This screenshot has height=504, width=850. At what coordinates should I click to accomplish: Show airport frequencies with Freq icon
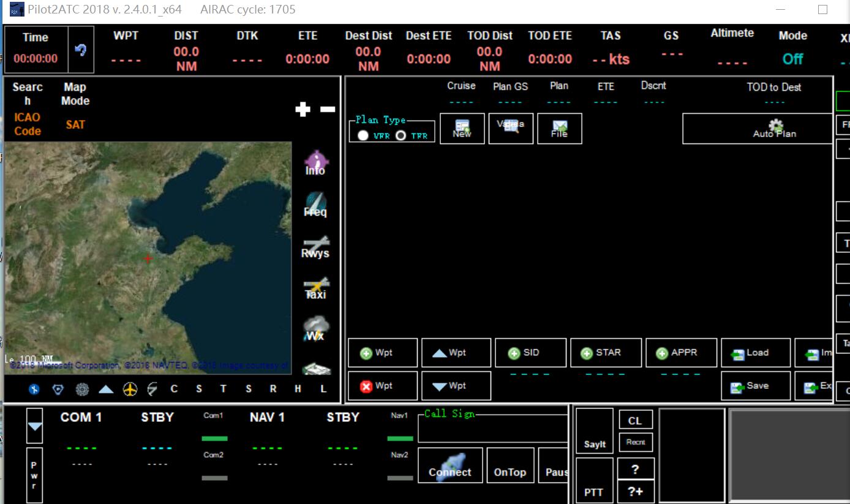315,205
